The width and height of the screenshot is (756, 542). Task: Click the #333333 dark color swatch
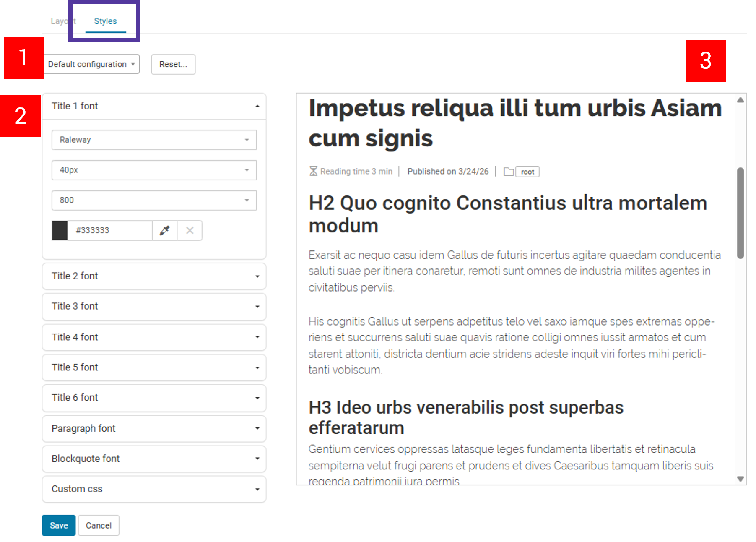point(60,230)
